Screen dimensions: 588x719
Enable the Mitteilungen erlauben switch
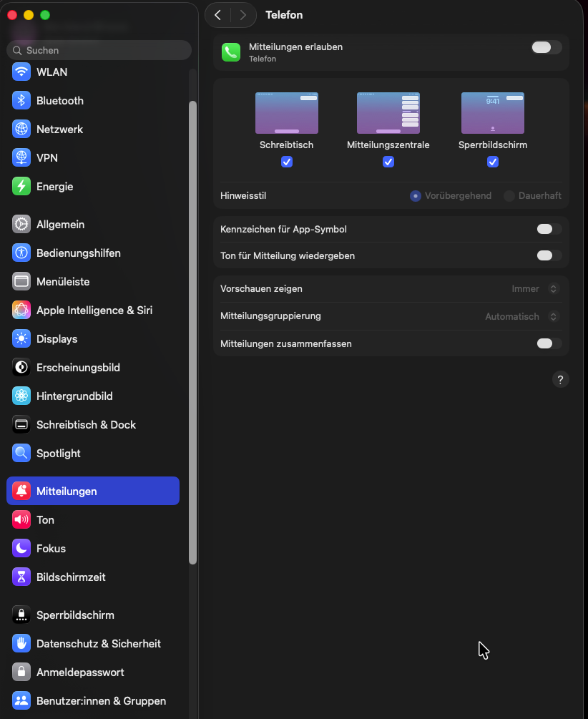click(547, 47)
